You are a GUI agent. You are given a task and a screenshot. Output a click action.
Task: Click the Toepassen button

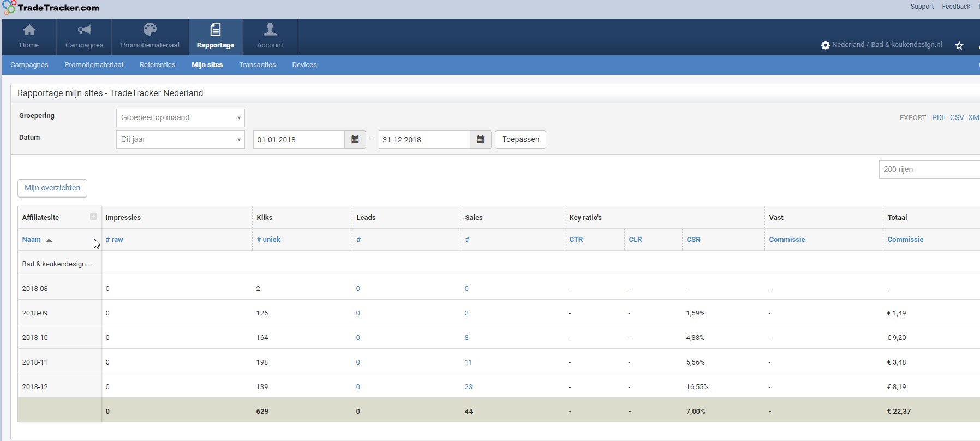(521, 139)
